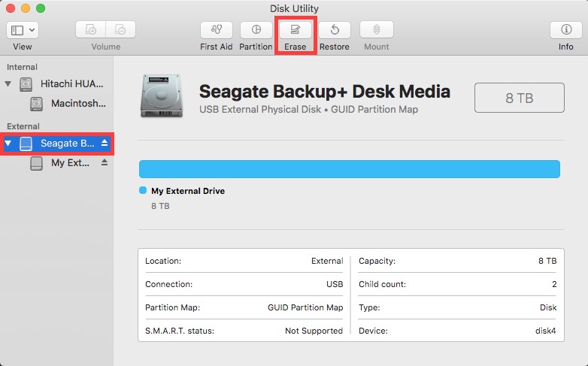Click the First Aid stethoscope icon

point(217,29)
